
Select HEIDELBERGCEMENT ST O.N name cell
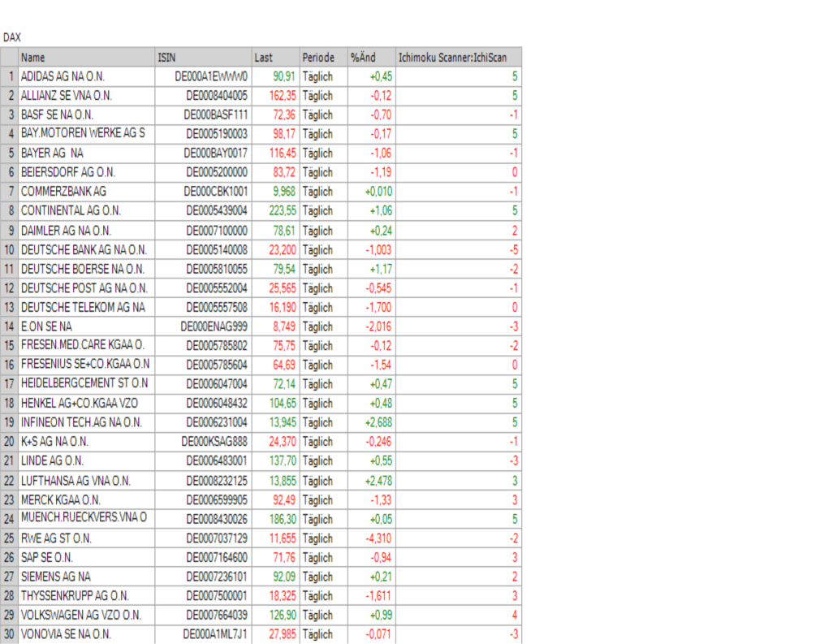click(87, 383)
